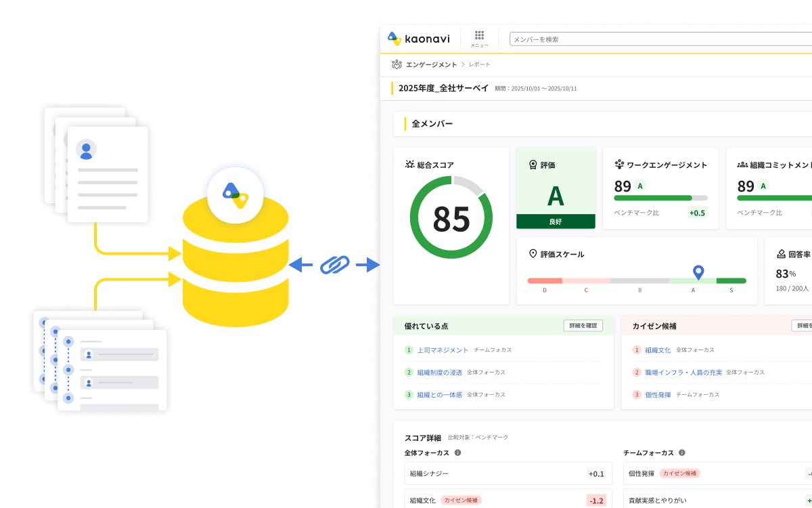Click 詳細を確認 in 優れている点
812x508 pixels.
click(x=583, y=326)
